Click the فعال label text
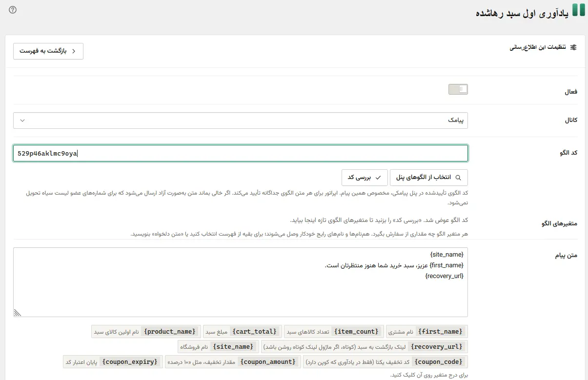Viewport: 588px width, 380px height. [571, 91]
